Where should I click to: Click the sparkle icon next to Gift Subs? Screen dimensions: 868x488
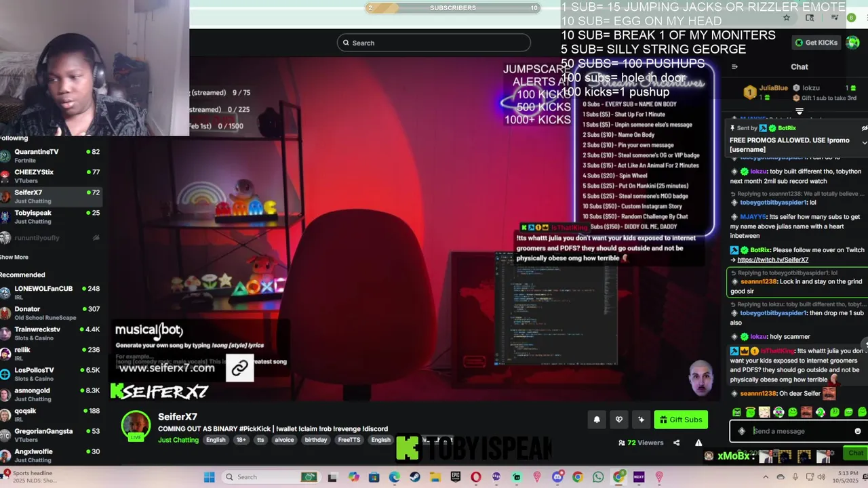pyautogui.click(x=641, y=420)
